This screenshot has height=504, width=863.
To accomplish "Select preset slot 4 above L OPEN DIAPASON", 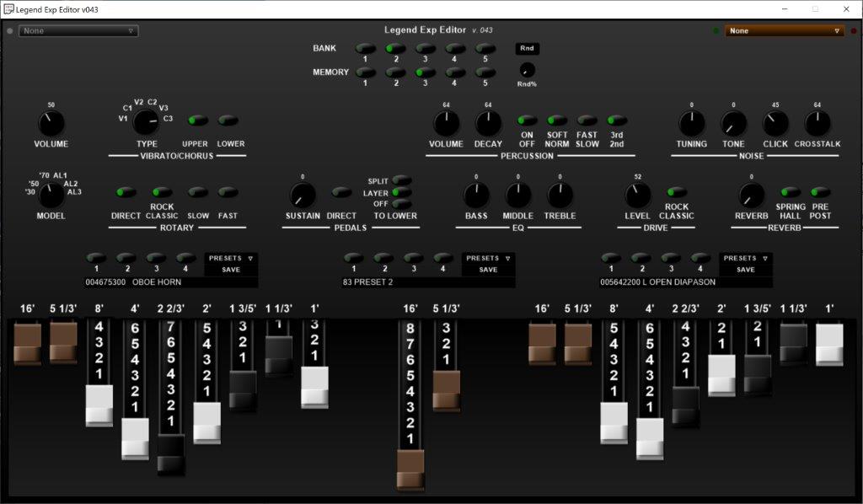I will 700,258.
